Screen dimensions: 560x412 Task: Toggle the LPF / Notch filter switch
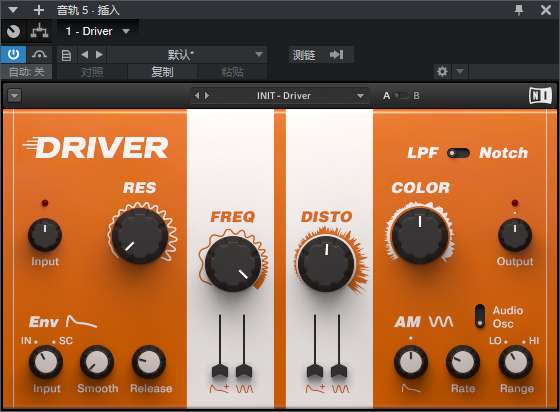point(458,153)
